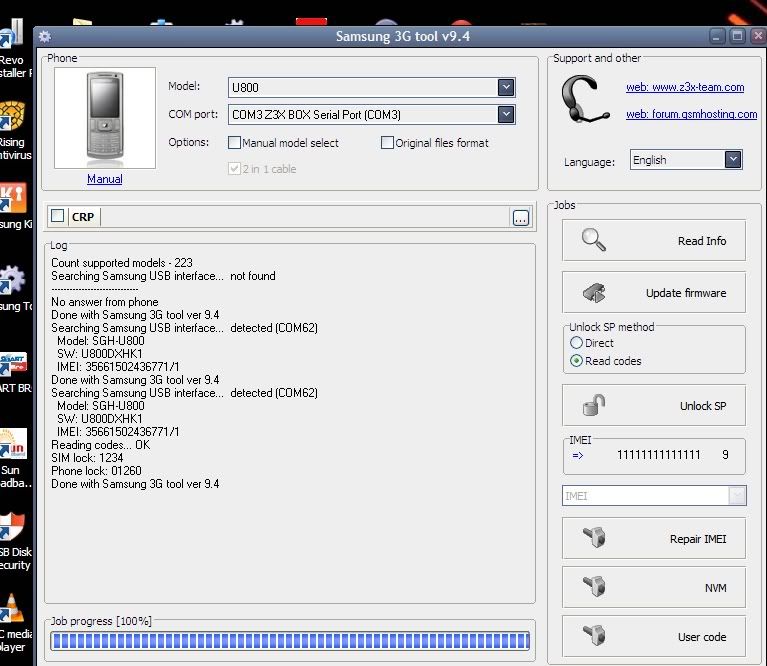
Task: Select the Direct unlock method
Action: point(576,342)
